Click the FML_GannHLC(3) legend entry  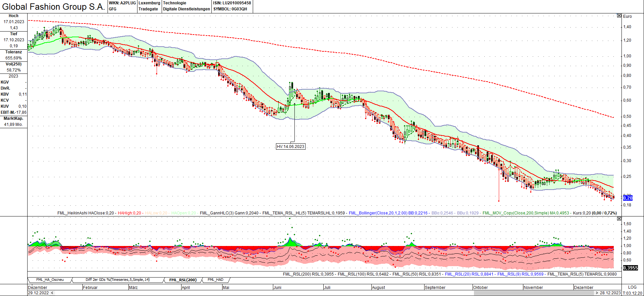coord(229,213)
